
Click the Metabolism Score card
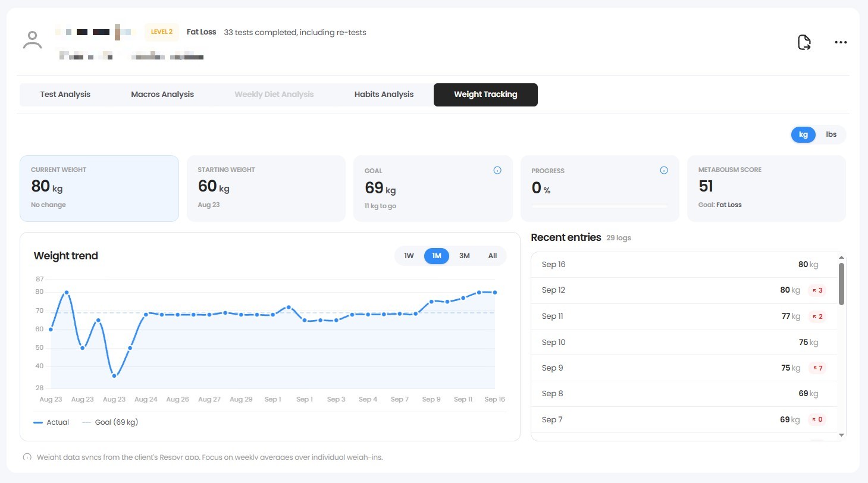[766, 189]
